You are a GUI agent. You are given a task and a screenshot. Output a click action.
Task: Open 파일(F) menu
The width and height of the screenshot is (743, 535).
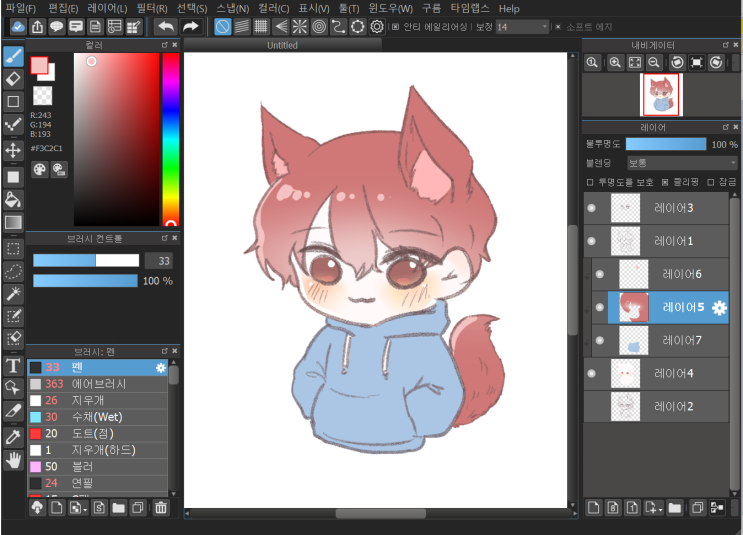(21, 8)
